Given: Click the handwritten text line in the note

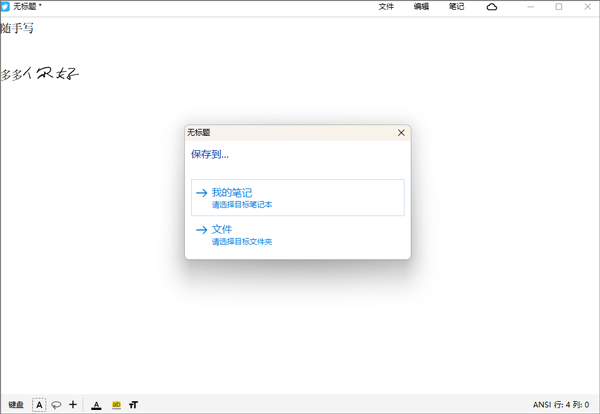Looking at the screenshot, I should click(x=40, y=74).
